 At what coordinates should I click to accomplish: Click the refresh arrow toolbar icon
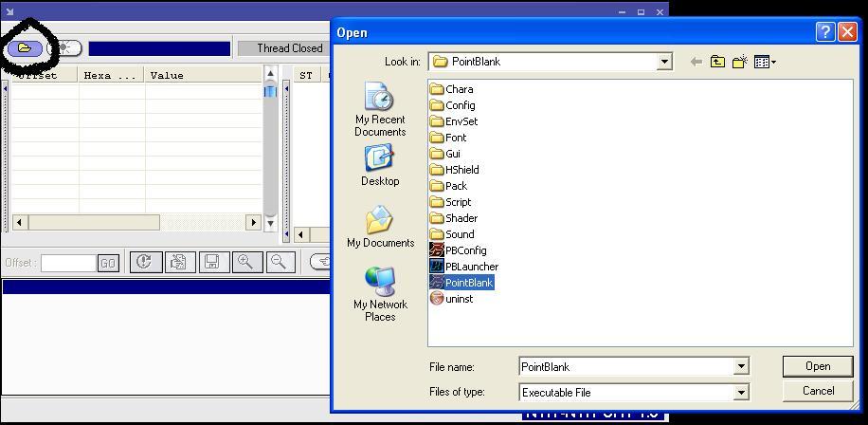point(146,262)
